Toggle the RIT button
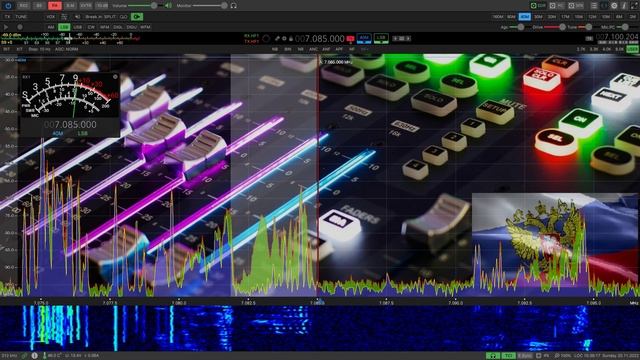Image resolution: width=640 pixels, height=360 pixels. coord(7,49)
